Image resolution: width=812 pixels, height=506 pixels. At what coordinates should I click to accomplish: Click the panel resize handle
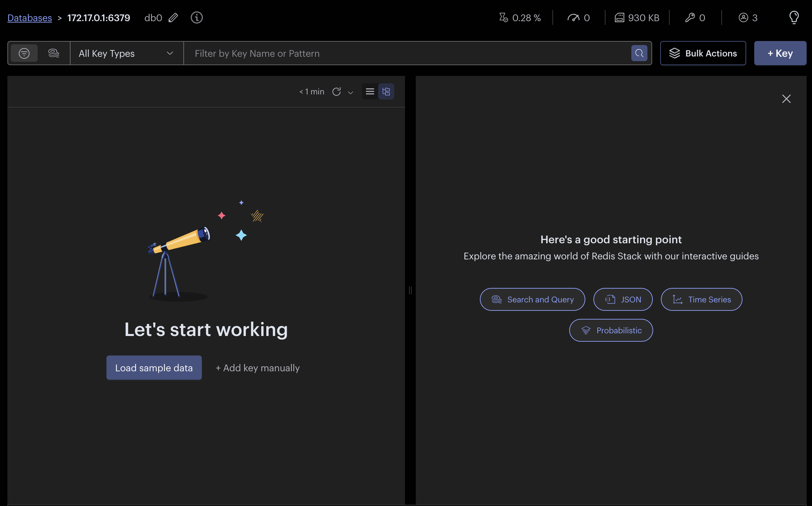[x=410, y=290]
